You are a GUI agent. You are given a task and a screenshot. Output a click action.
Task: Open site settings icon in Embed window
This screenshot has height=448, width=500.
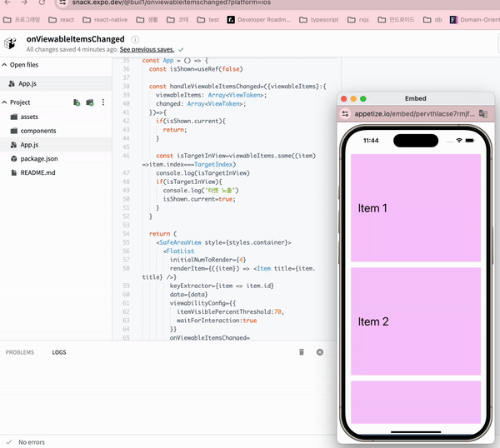click(x=346, y=113)
